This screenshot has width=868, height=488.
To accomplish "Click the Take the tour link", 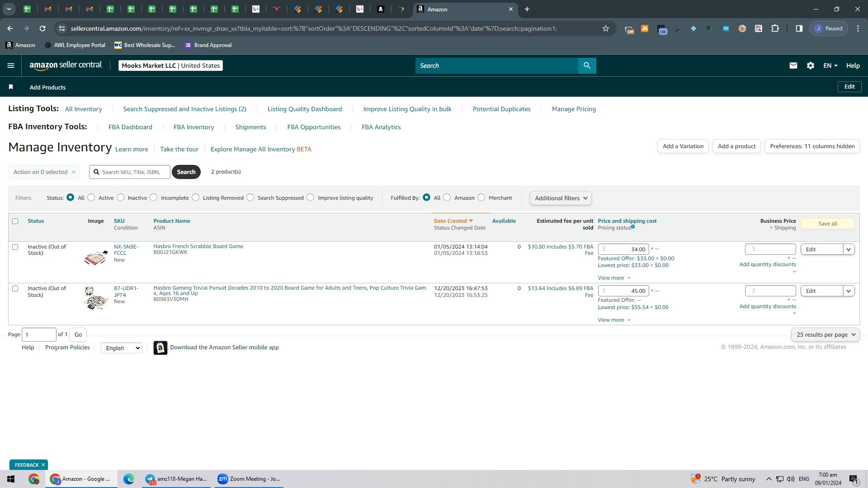I will point(179,149).
